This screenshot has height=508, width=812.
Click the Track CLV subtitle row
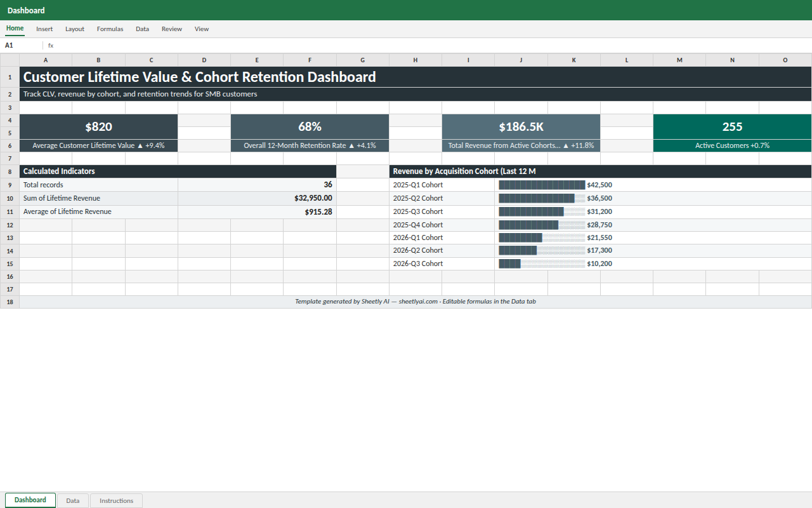[x=416, y=94]
